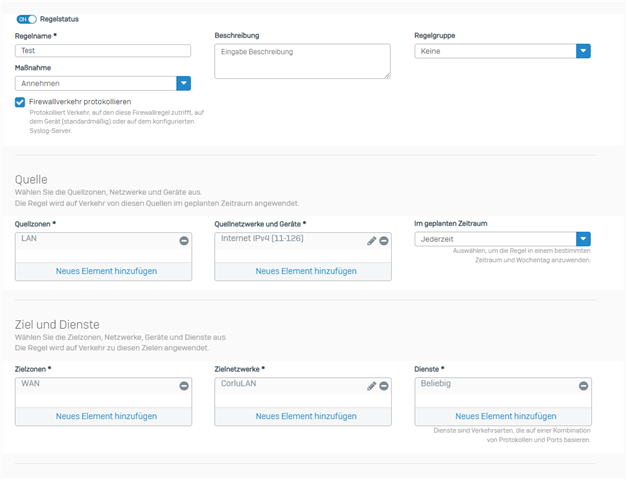The width and height of the screenshot is (627, 480).
Task: Add new element to Quellzonen
Action: (x=105, y=271)
